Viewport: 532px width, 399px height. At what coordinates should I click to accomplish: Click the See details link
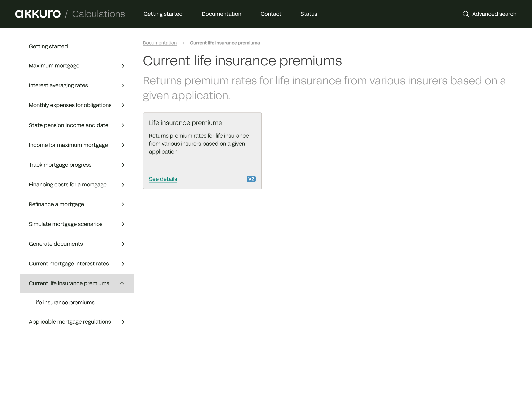tap(163, 179)
